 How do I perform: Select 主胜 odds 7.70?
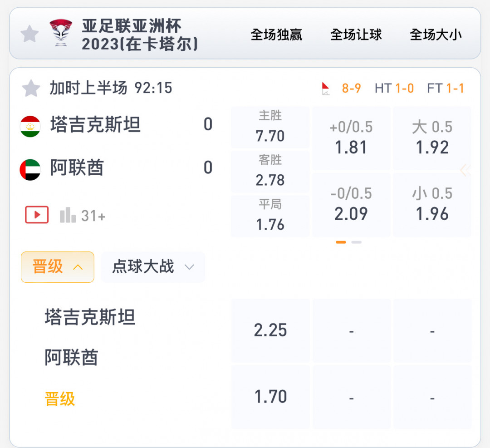(x=270, y=127)
